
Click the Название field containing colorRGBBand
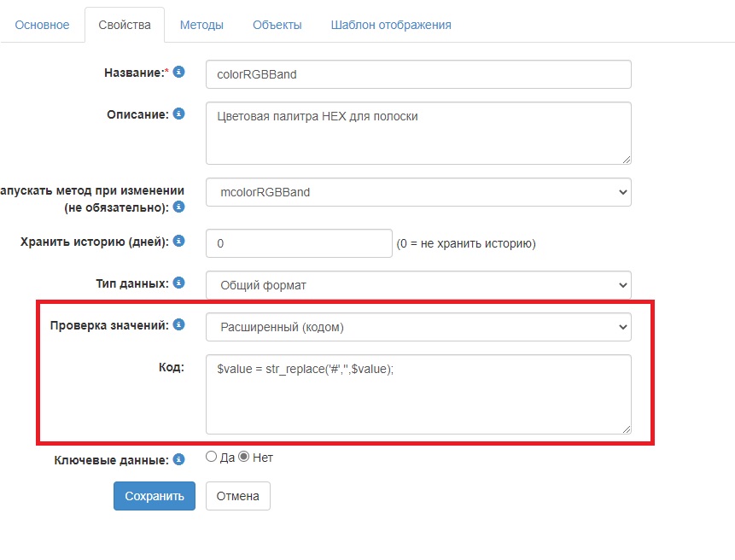tap(418, 74)
